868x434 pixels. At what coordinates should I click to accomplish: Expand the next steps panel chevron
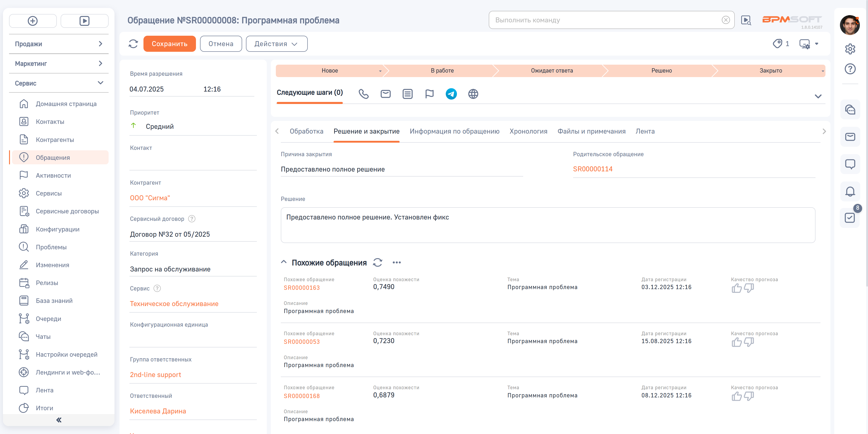(x=818, y=96)
